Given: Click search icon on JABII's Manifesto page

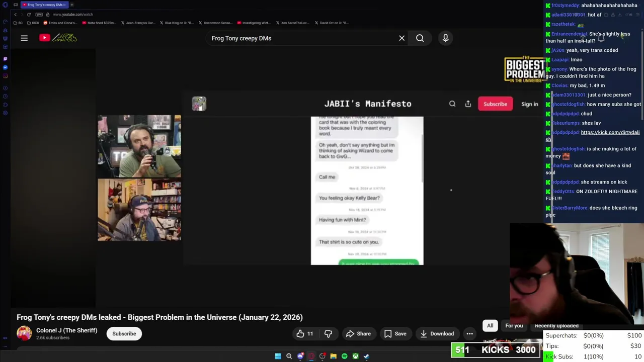Looking at the screenshot, I should pos(452,104).
